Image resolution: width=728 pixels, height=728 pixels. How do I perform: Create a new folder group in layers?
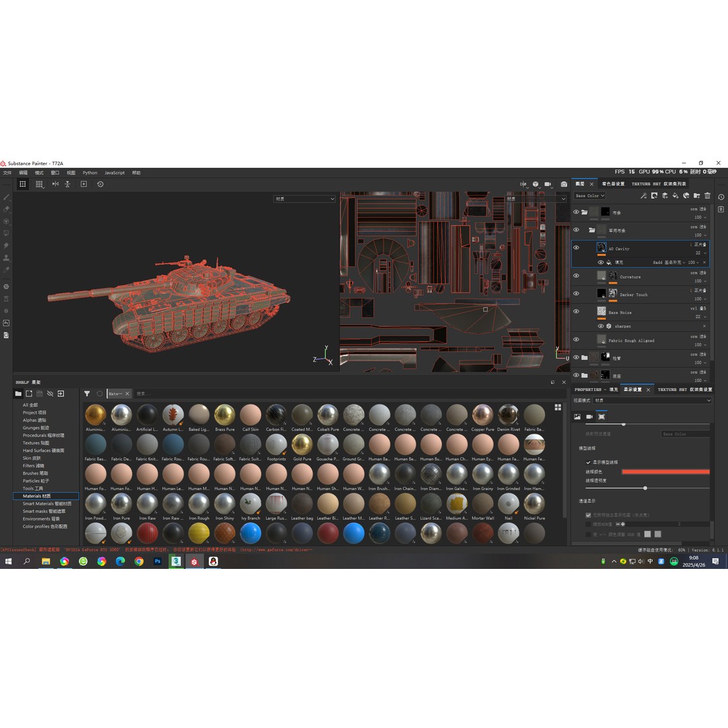(697, 196)
